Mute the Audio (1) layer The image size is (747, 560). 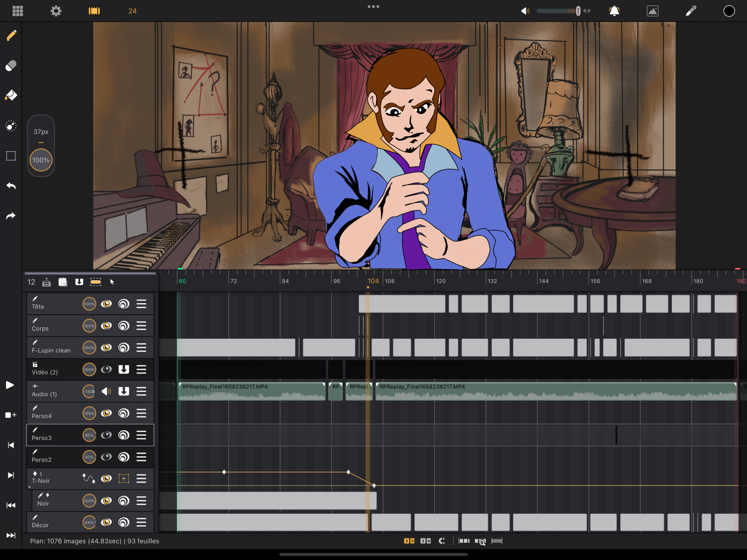[x=106, y=391]
